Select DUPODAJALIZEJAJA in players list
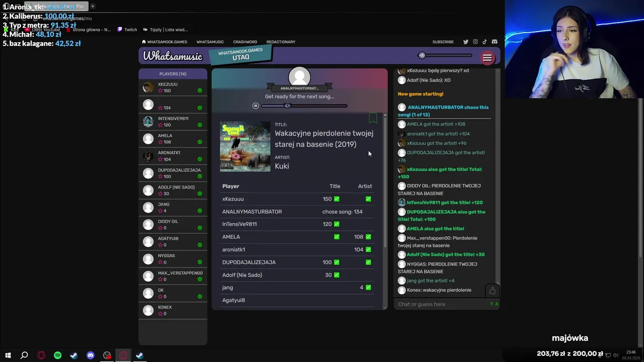 click(x=173, y=173)
